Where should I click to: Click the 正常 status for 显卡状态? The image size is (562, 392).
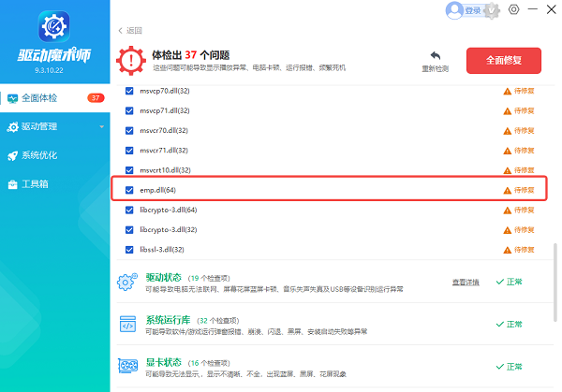point(514,366)
